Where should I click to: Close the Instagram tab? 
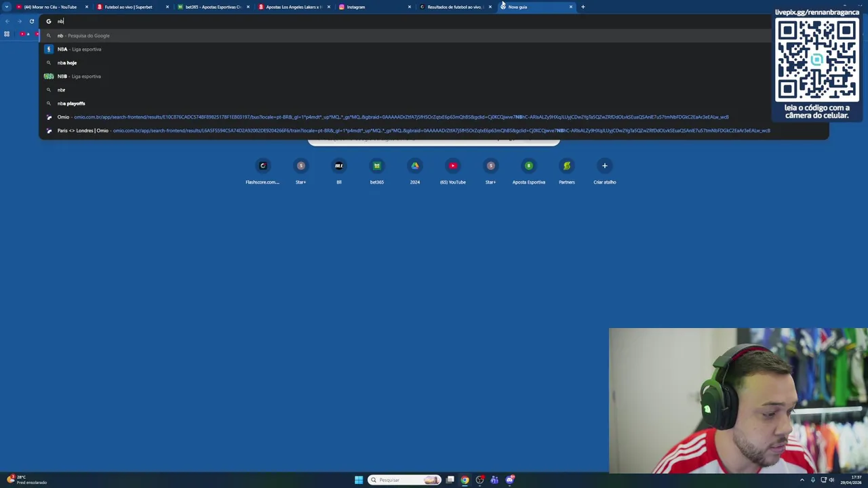click(410, 7)
